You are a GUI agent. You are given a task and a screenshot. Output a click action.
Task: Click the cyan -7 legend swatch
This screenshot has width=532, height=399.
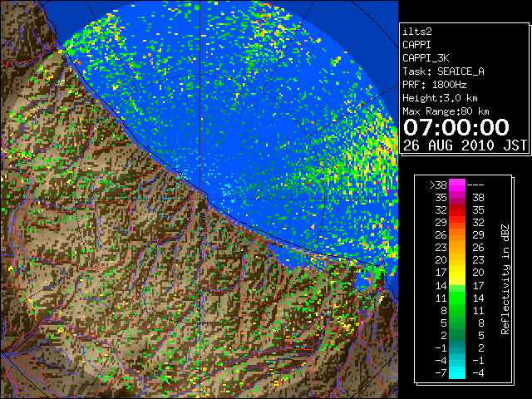(x=457, y=372)
